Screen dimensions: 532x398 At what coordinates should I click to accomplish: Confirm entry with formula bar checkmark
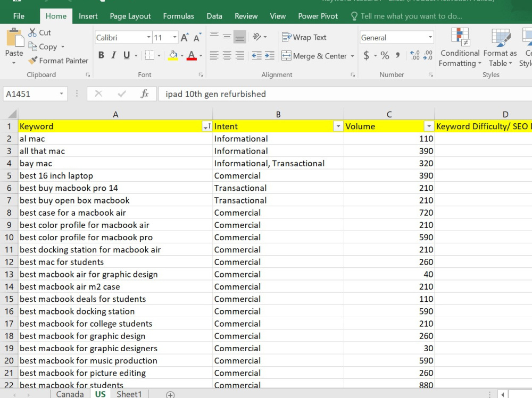[x=122, y=94]
